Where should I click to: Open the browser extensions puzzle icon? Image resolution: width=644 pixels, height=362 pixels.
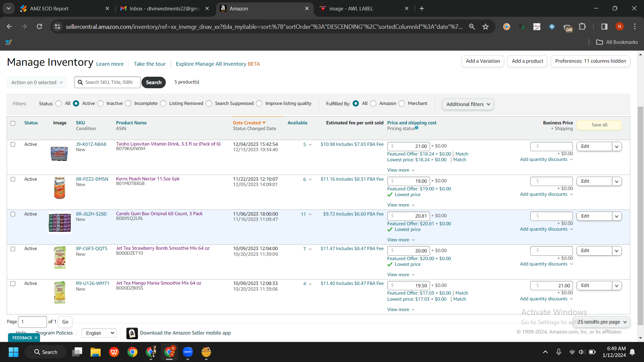[582, 26]
